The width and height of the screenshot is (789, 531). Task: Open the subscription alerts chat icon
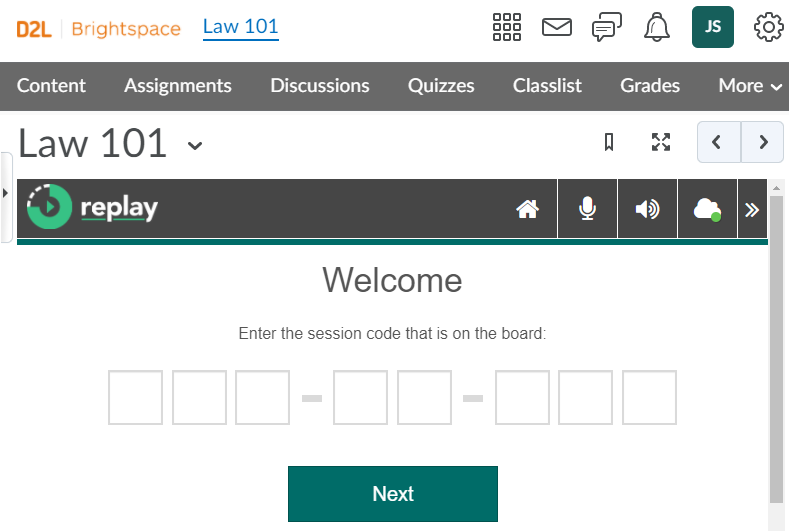(x=607, y=27)
